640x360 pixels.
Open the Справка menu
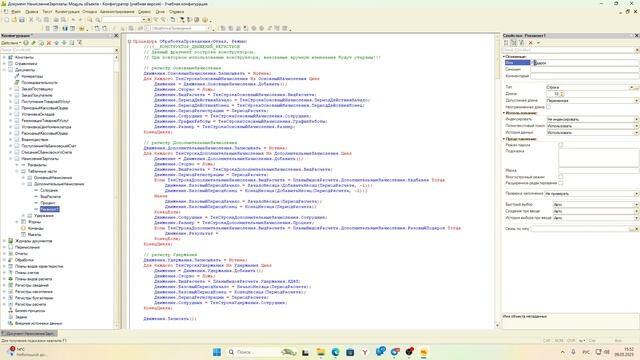click(176, 12)
